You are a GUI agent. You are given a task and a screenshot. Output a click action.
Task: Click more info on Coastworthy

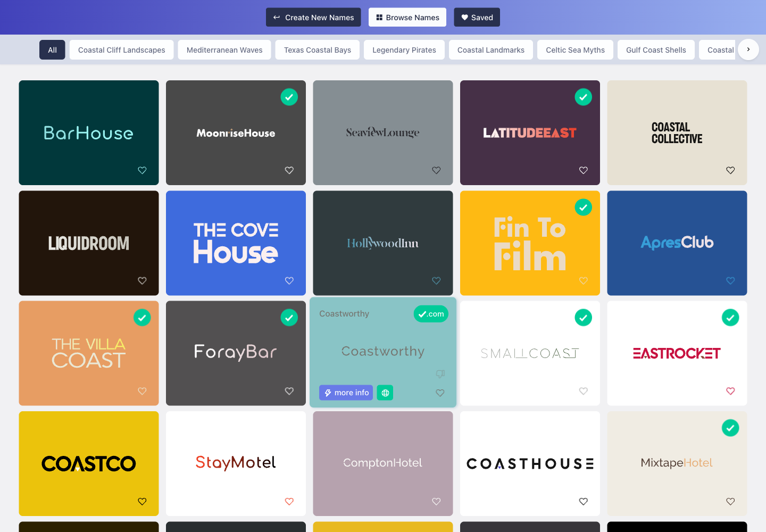coord(346,393)
